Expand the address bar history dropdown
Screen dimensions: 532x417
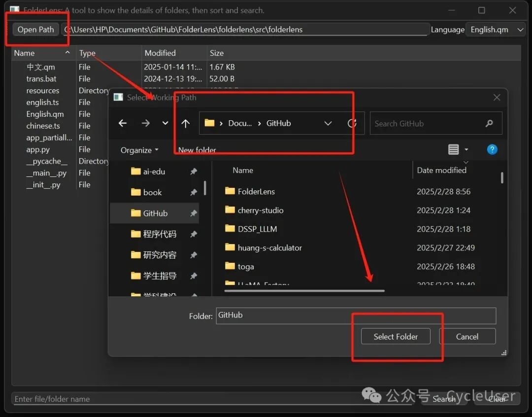[328, 123]
